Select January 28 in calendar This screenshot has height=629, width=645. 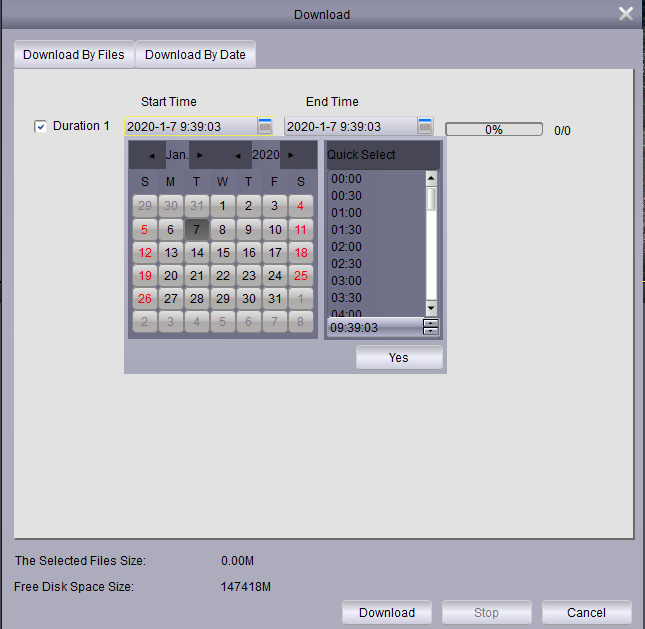pos(197,298)
